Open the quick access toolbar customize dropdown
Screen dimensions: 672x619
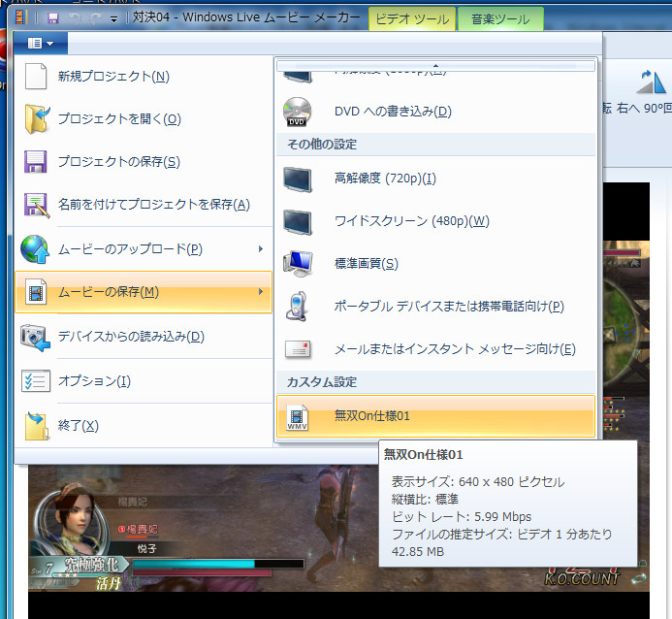click(x=113, y=18)
